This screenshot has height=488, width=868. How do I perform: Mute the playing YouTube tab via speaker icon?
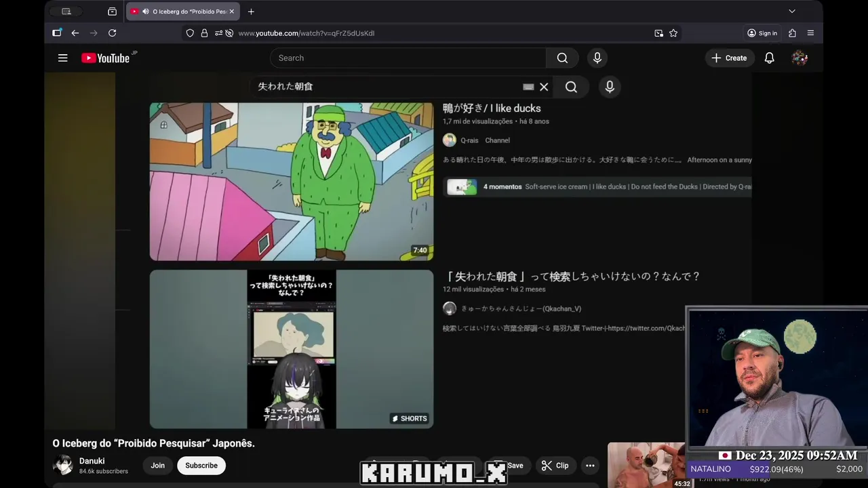pos(146,12)
